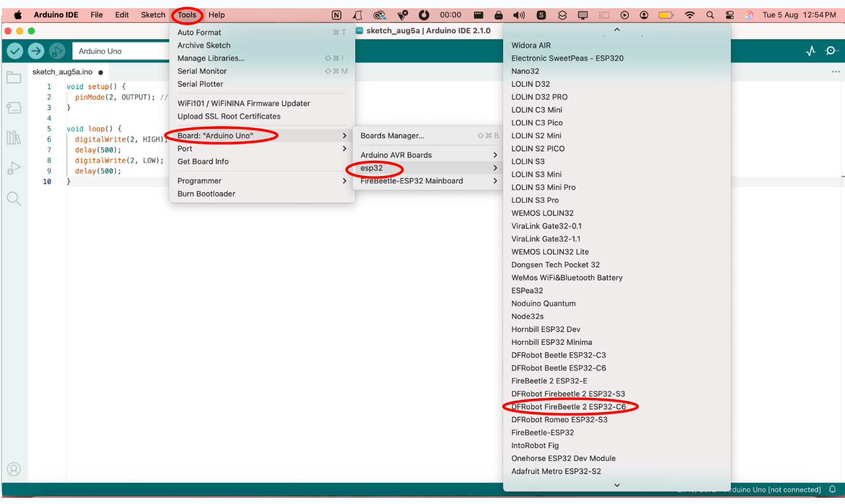Click the account profile icon in the sidebar

coord(14,469)
